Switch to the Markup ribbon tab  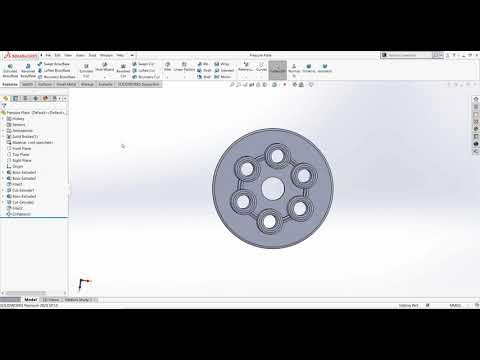(87, 84)
